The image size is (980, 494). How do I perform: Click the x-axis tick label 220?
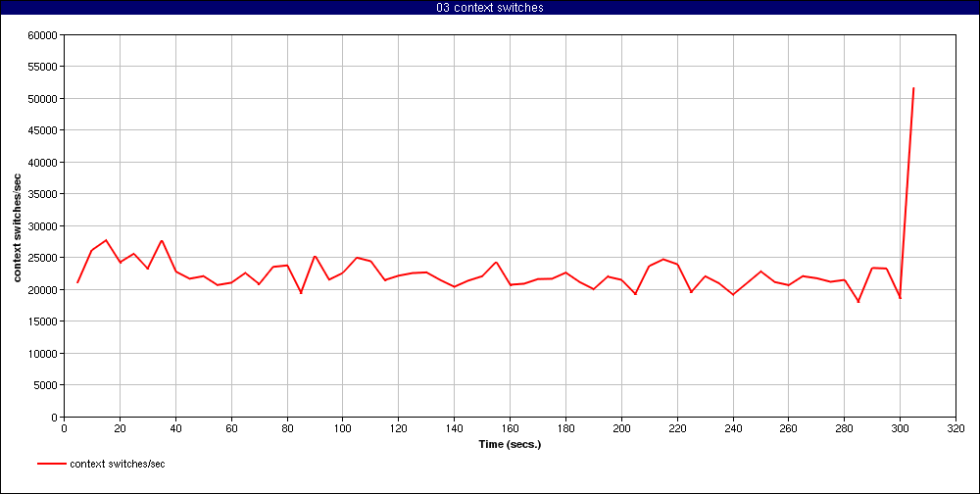(x=677, y=429)
